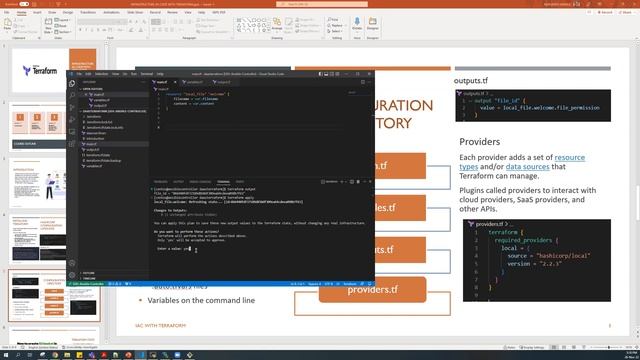Toggle the primary side bar layout icon in VS Code

(320, 74)
